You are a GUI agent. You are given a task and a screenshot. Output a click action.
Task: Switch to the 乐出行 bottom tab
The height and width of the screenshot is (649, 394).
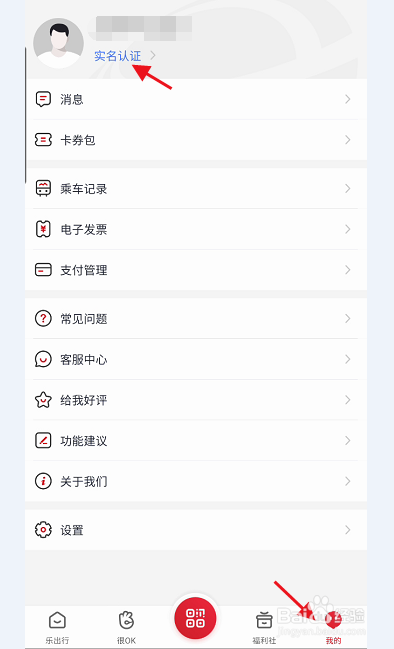pyautogui.click(x=57, y=627)
